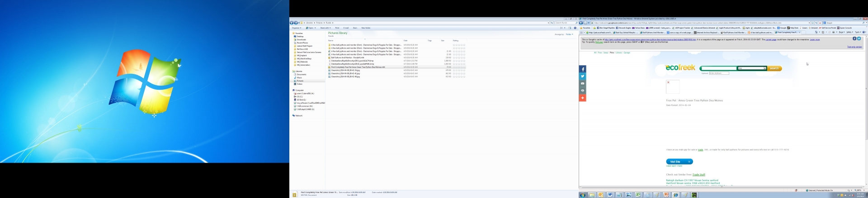Open file explorer taskbar icon

coord(592,195)
